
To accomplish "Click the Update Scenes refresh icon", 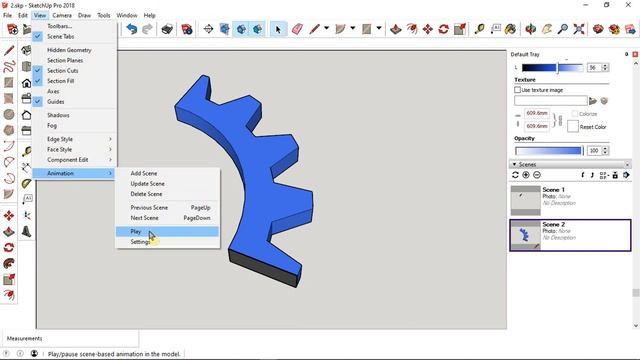I will [515, 175].
